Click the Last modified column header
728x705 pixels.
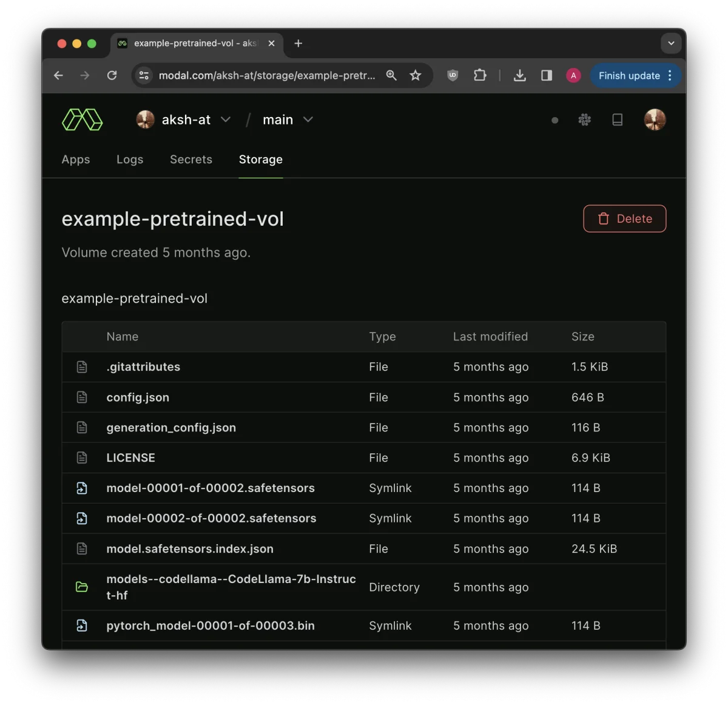point(491,337)
